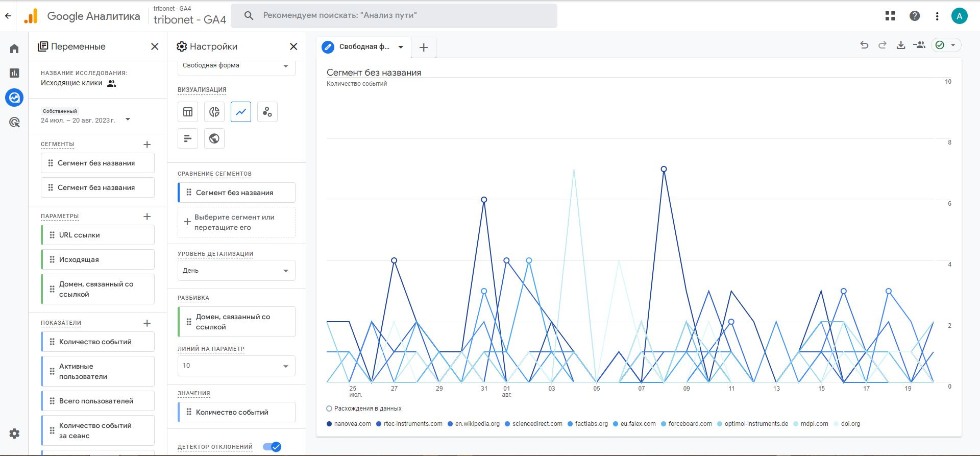
Task: Add a new exploration tab
Action: click(424, 47)
